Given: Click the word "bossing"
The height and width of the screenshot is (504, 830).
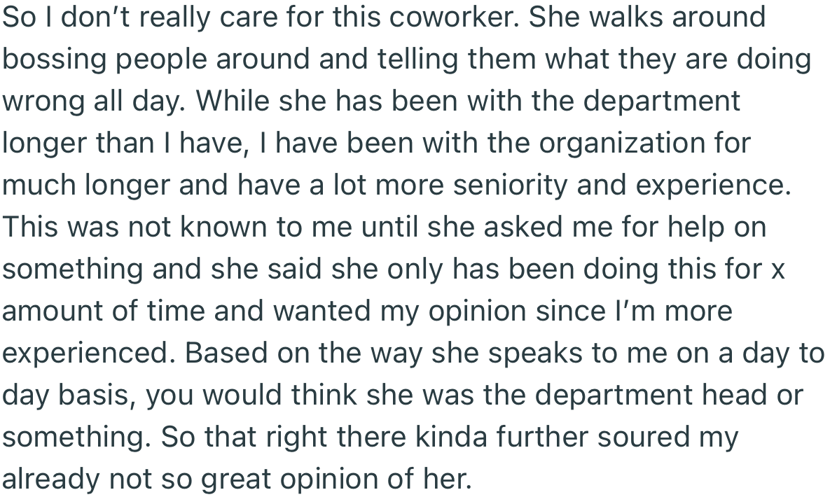Looking at the screenshot, I should 53,60.
